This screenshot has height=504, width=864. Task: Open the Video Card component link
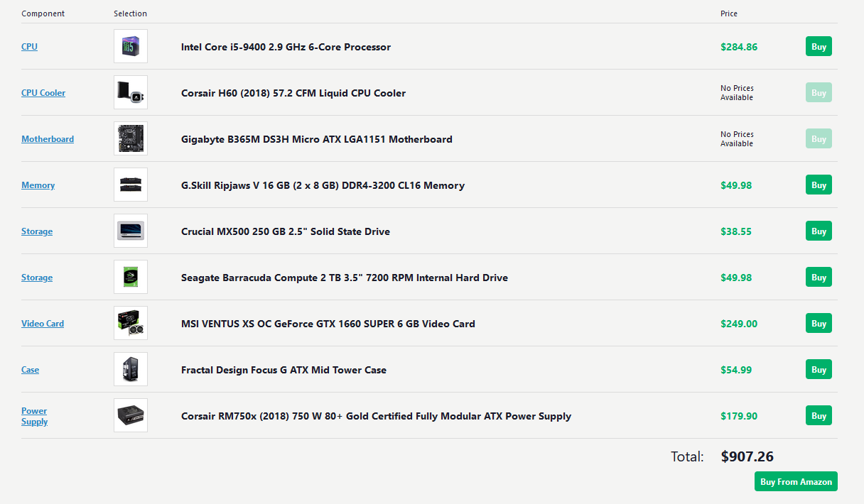(x=43, y=324)
